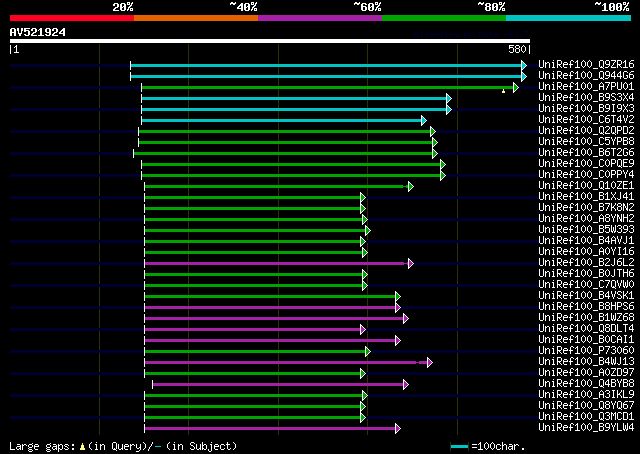
Task: Open the UniRef100_Q9ZR16 hit label
Action: [x=586, y=65]
